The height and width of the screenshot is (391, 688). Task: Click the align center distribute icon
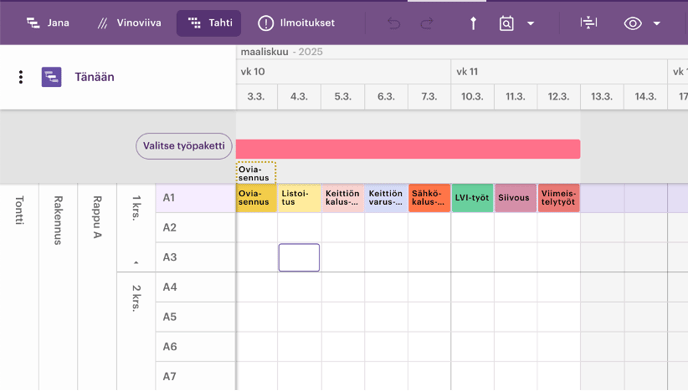click(588, 23)
